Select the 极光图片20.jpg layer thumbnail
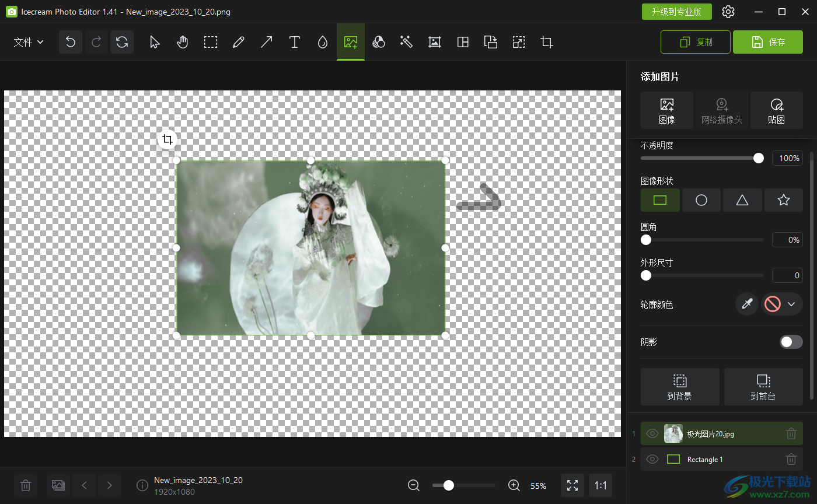Viewport: 817px width, 504px height. coord(673,433)
